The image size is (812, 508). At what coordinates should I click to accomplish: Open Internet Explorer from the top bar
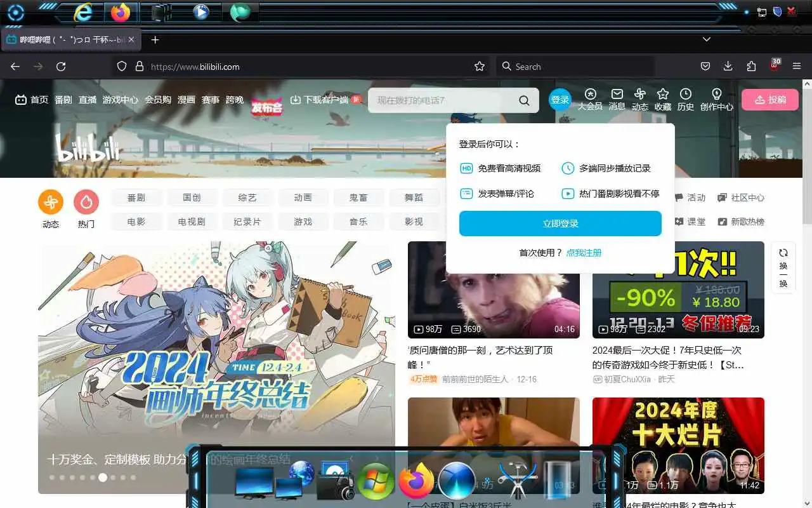tap(83, 12)
